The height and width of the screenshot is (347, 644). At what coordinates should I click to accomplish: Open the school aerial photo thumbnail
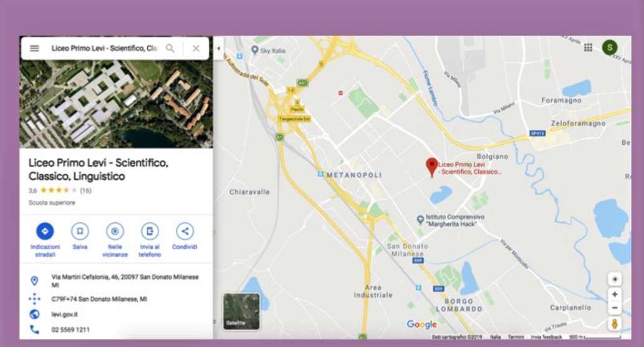116,104
